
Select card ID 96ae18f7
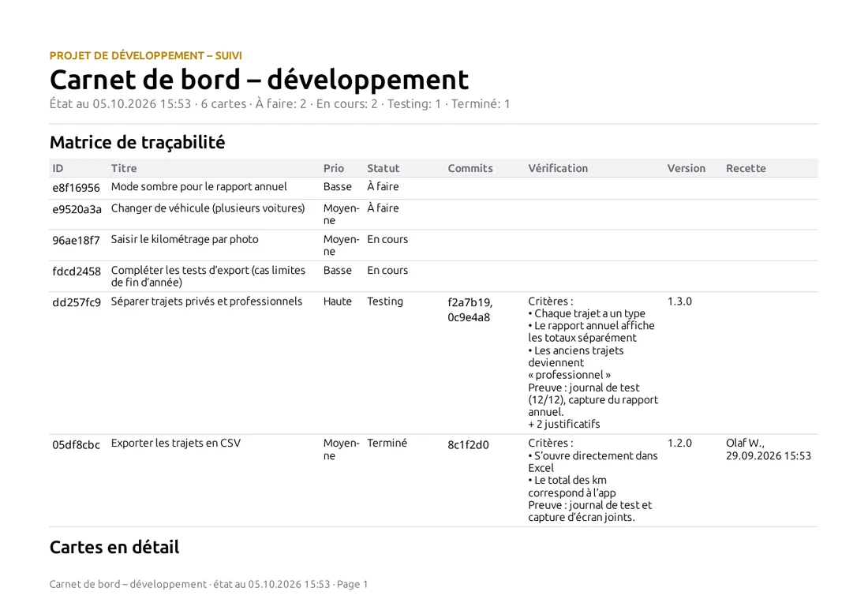[x=77, y=240]
